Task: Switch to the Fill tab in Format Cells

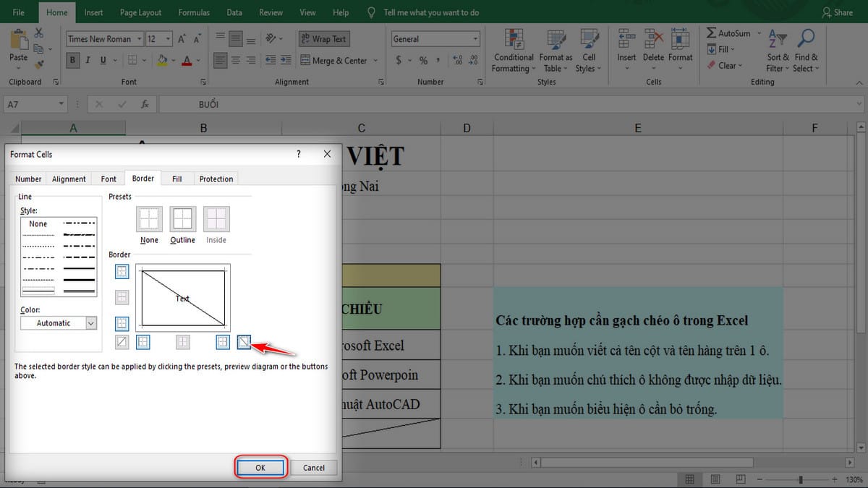Action: [177, 179]
